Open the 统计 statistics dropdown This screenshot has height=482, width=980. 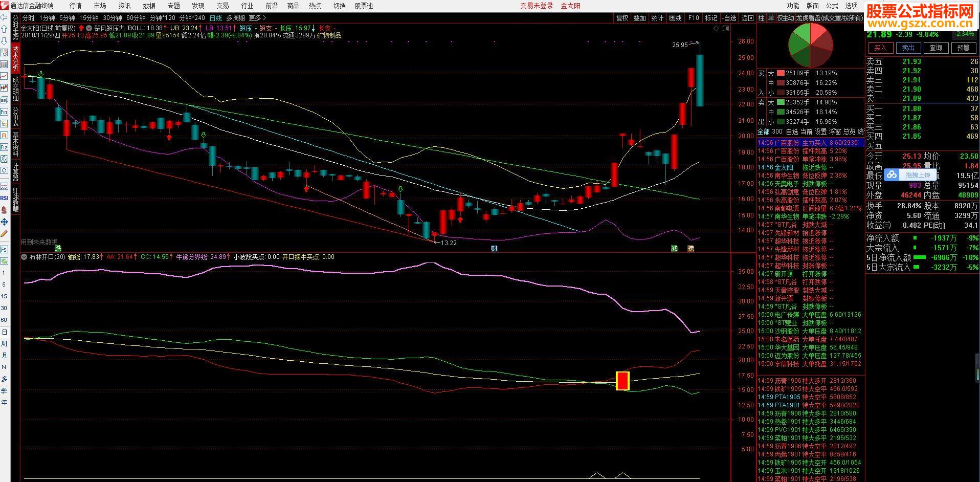click(x=657, y=18)
